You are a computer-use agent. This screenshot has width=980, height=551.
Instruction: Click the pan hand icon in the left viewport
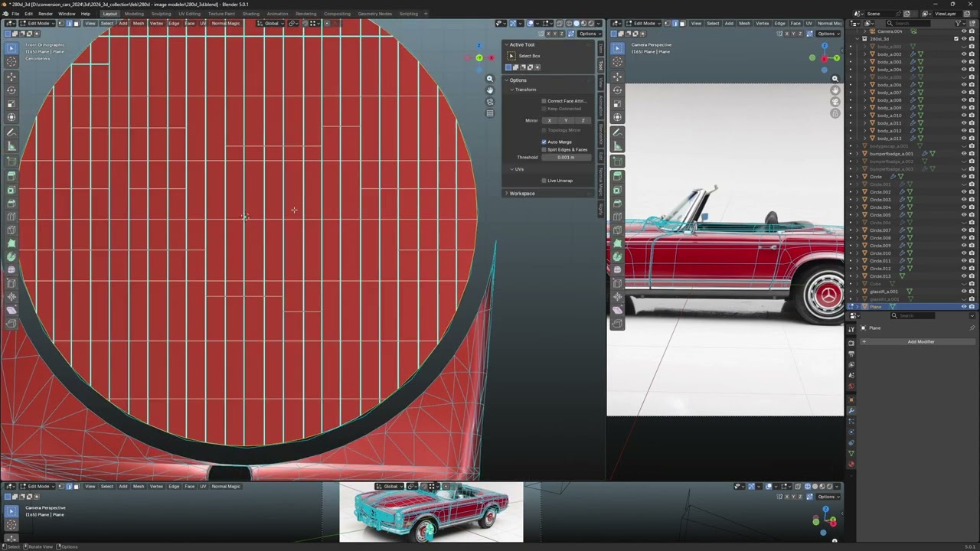[490, 90]
